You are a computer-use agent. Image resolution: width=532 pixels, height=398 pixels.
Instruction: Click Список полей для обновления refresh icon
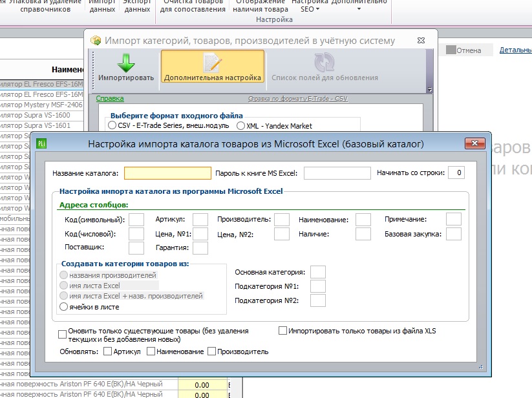tap(325, 62)
